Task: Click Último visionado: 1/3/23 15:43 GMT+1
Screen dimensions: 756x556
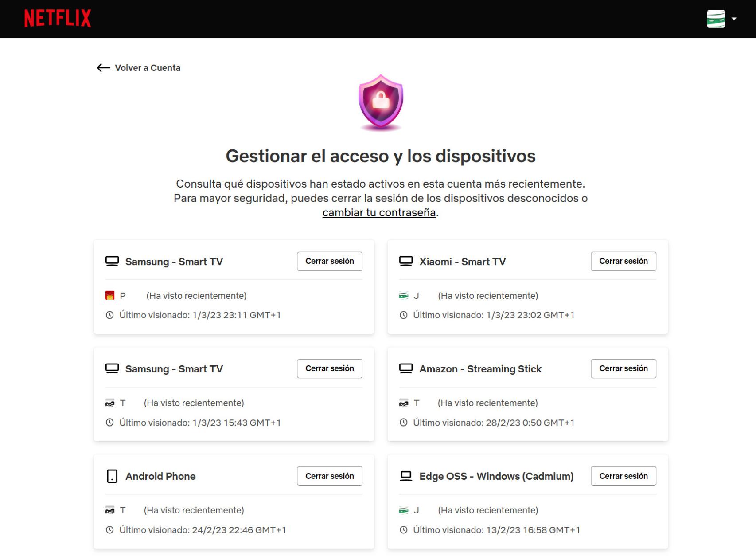Action: (200, 423)
